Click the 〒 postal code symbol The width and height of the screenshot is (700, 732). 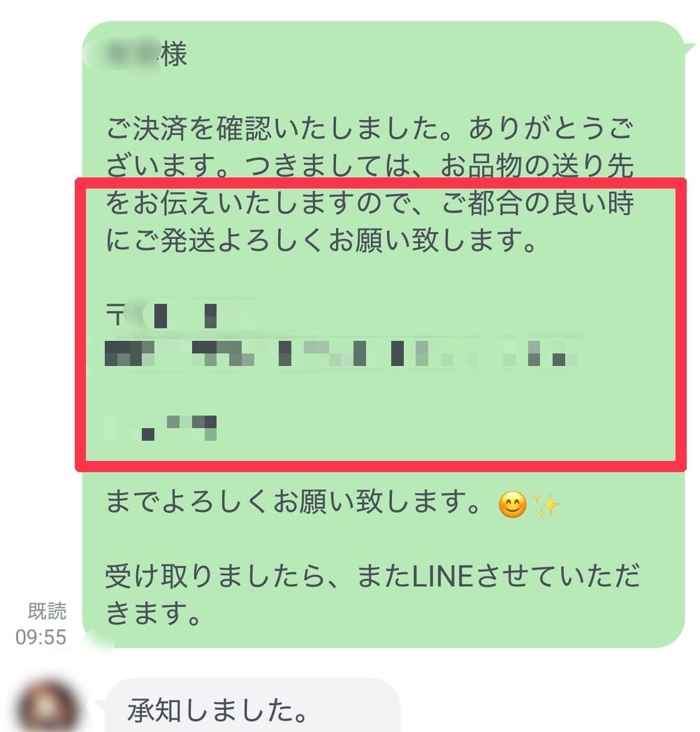click(115, 314)
